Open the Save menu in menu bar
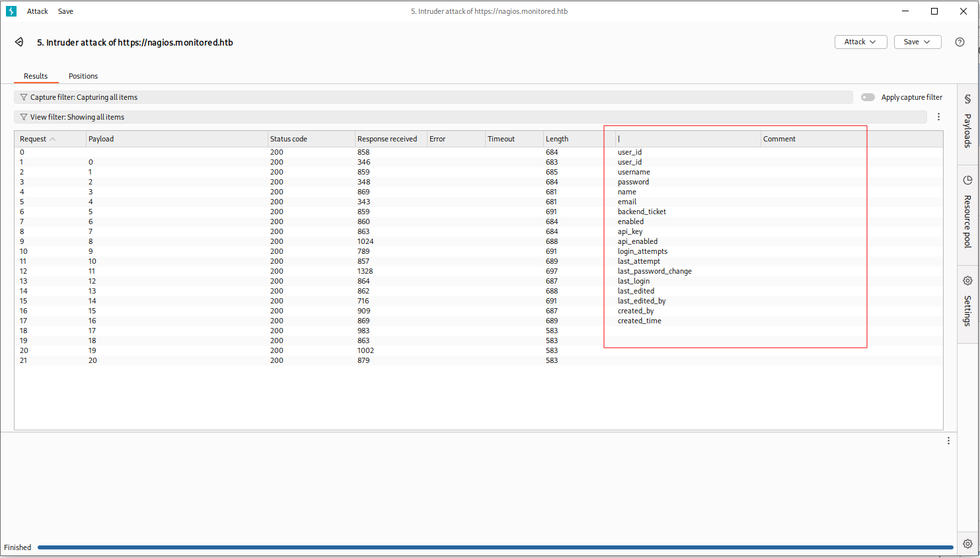The width and height of the screenshot is (980, 558). pyautogui.click(x=65, y=11)
